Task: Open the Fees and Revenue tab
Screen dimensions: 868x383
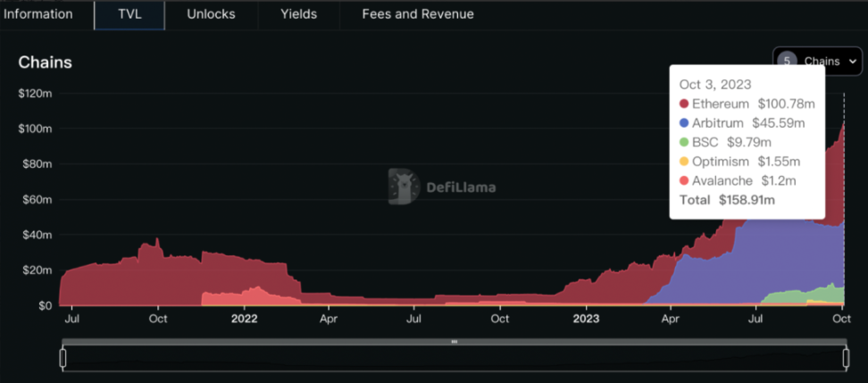Action: pos(417,14)
